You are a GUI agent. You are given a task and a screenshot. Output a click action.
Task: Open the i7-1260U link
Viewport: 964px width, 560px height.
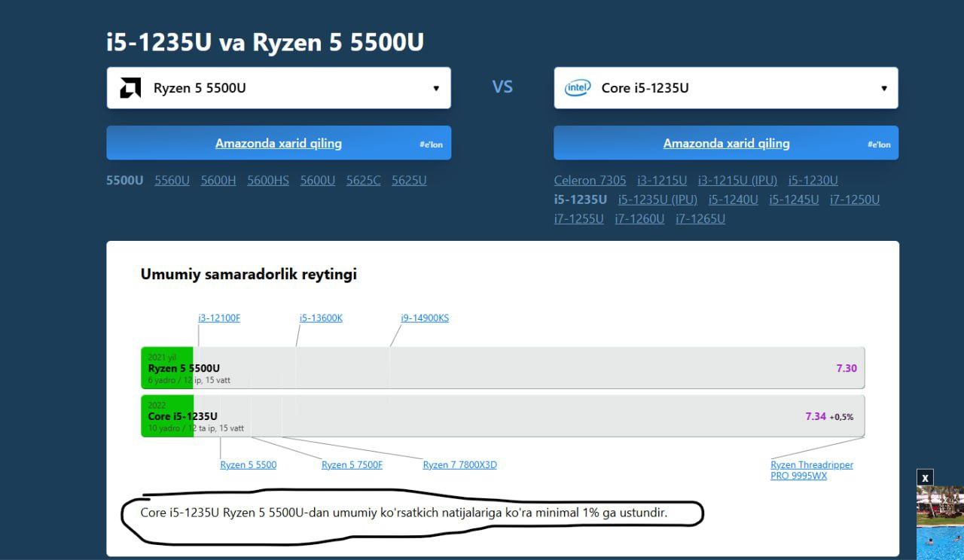point(639,219)
